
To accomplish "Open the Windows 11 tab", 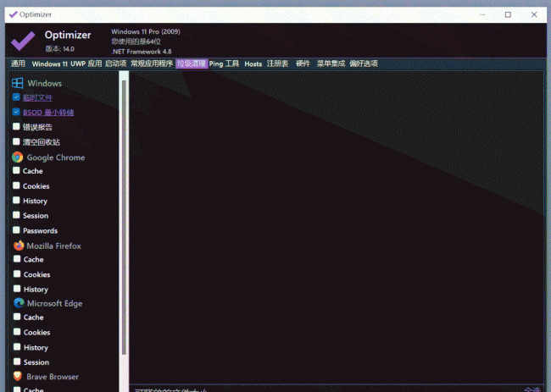I will [x=49, y=63].
